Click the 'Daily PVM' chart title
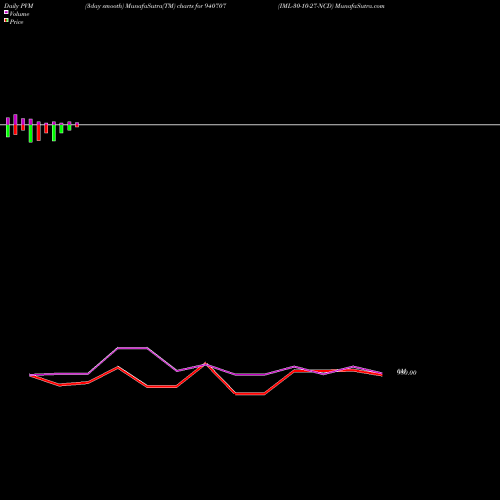The image size is (500, 500). 19,6
